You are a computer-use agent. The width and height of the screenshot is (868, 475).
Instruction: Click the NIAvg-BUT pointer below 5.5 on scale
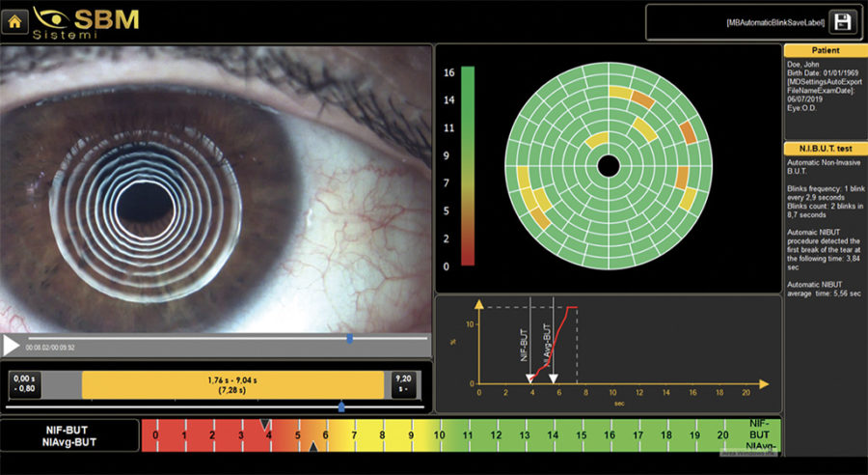coord(312,447)
